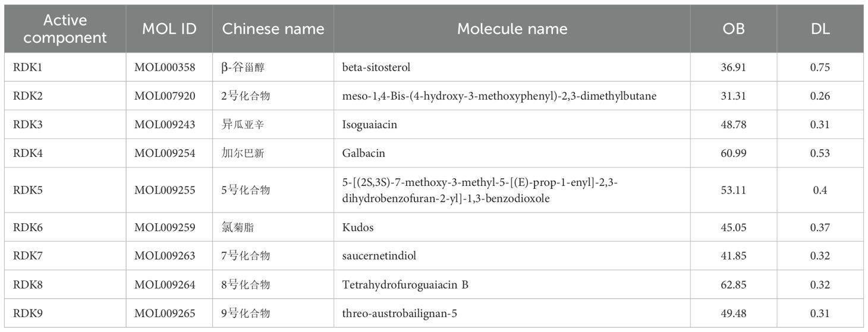Select the Galbacin molecule name
Image resolution: width=868 pixels, height=332 pixels.
pos(364,153)
